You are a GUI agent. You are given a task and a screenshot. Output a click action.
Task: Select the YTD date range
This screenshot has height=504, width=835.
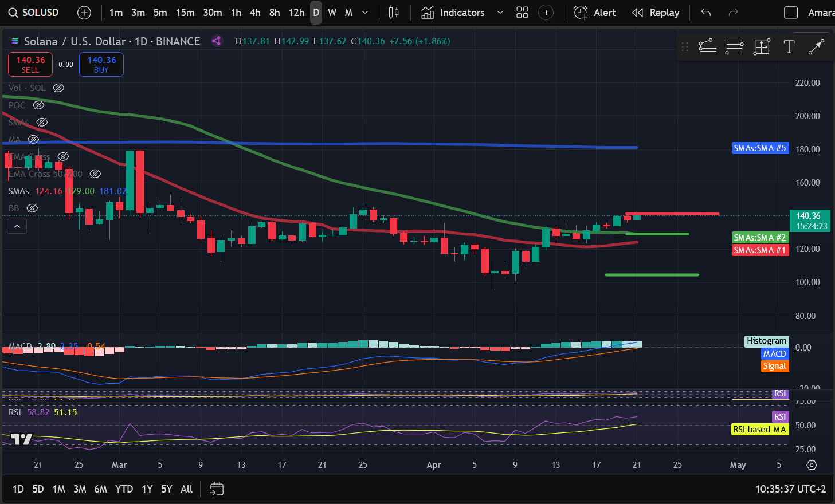point(124,489)
